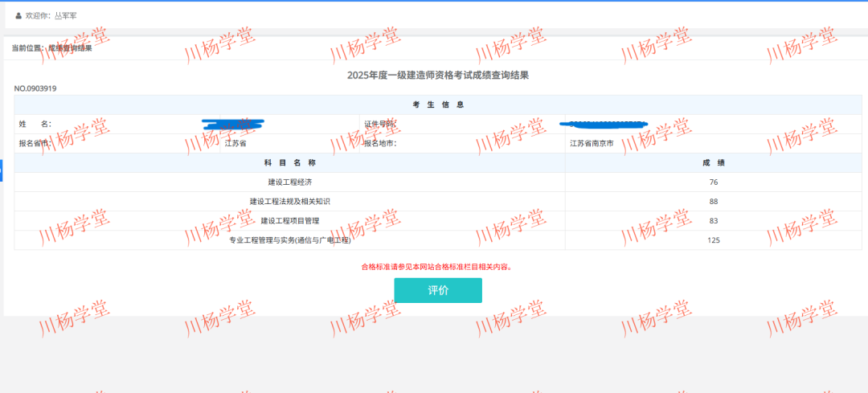Click the score 83 cell
Image resolution: width=868 pixels, height=393 pixels.
pyautogui.click(x=713, y=220)
